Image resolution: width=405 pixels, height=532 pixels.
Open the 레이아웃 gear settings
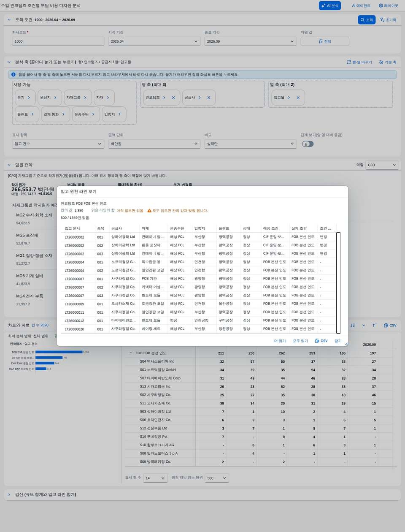pyautogui.click(x=388, y=6)
